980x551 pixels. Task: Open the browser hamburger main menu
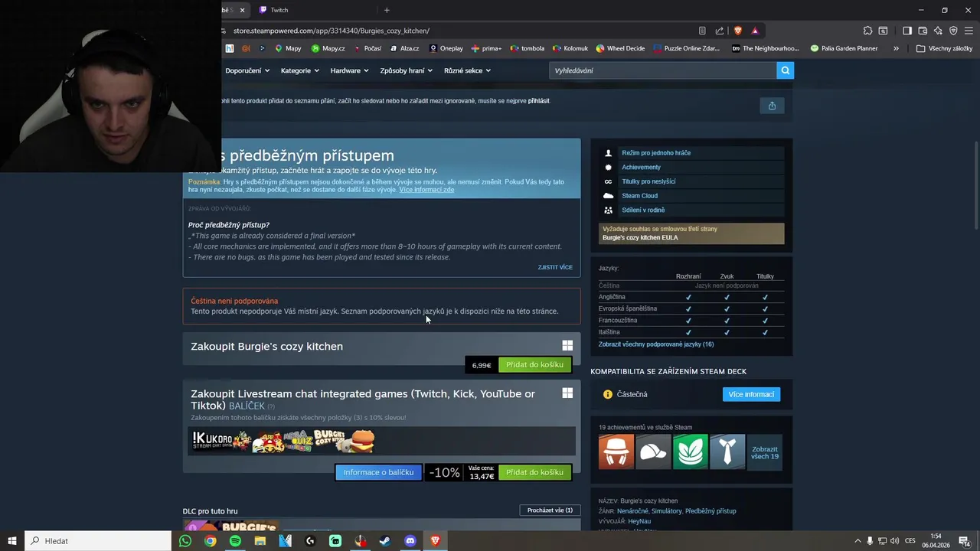969,31
